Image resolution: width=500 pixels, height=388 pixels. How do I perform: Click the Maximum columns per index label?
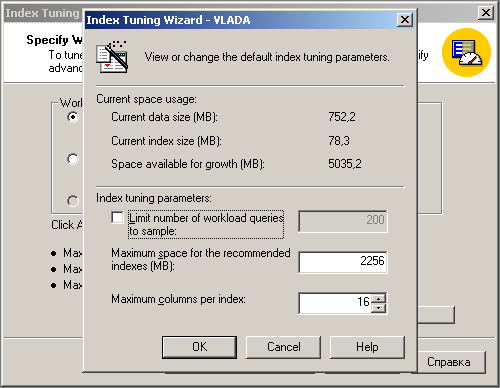tap(178, 299)
